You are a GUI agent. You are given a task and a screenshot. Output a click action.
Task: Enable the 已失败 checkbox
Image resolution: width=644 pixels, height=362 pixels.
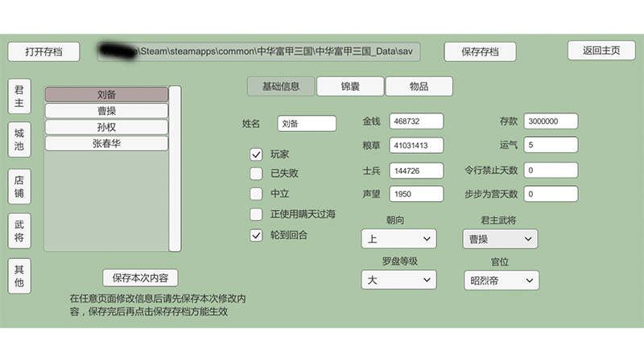257,173
